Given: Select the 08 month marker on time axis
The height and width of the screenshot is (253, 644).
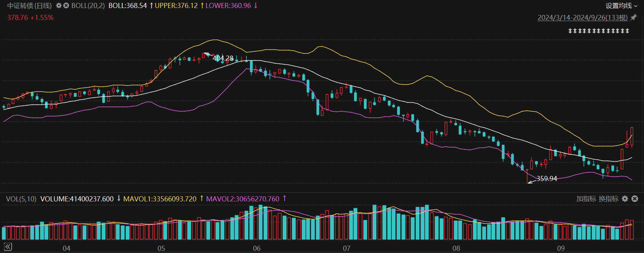Looking at the screenshot, I should pos(456,248).
